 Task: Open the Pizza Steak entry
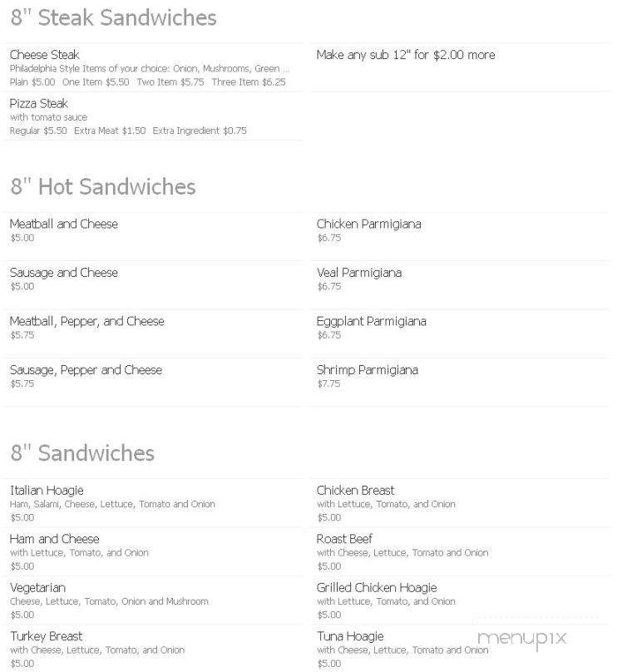coord(39,103)
